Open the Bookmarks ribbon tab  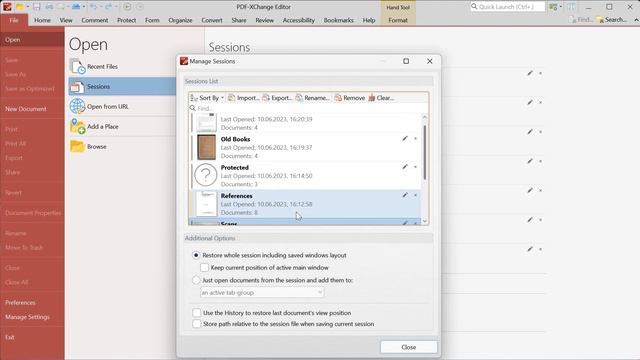click(338, 20)
